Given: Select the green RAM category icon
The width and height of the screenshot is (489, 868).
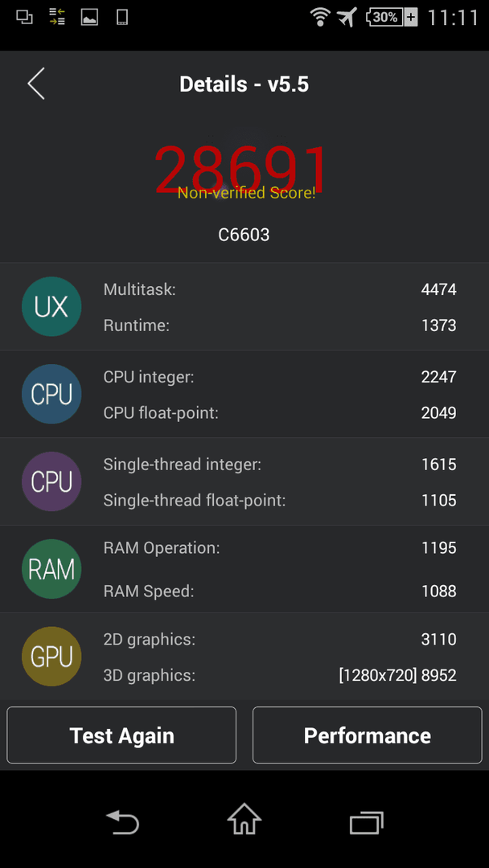Looking at the screenshot, I should 51,569.
